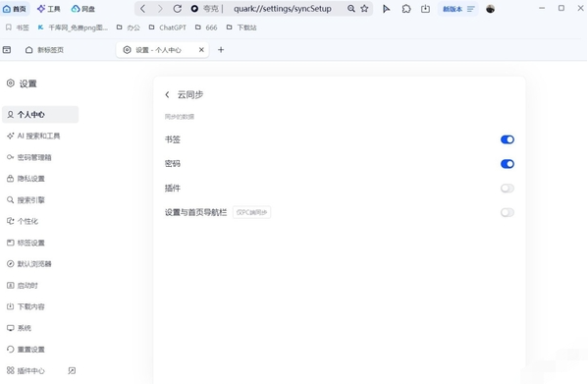Close the 设置 - 个人中心 tab

pyautogui.click(x=201, y=49)
